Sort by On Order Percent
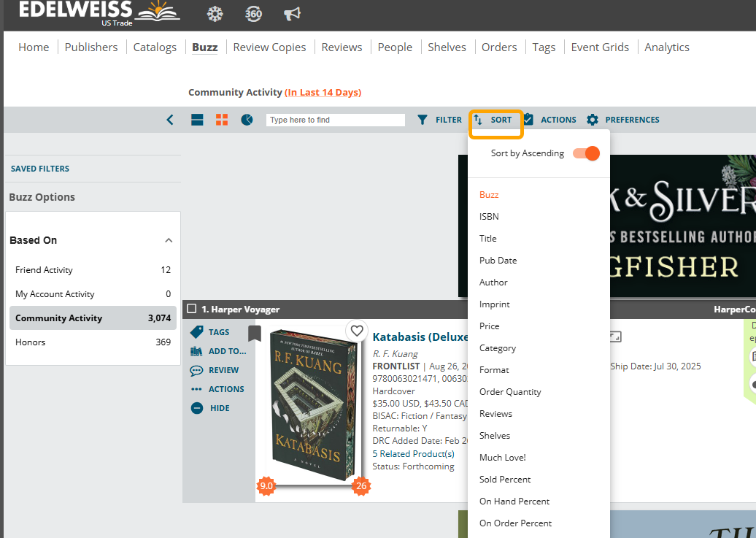The height and width of the screenshot is (538, 756). pyautogui.click(x=515, y=523)
